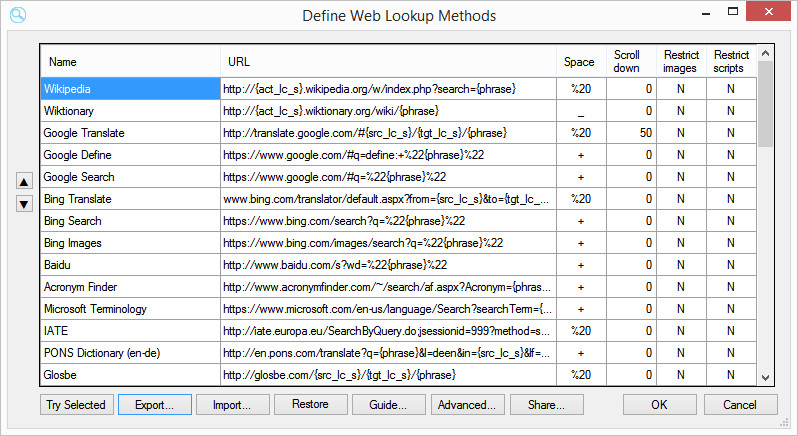Click the Scroll down value 50 for Google Translate
Screen dimensions: 798x436
631,133
